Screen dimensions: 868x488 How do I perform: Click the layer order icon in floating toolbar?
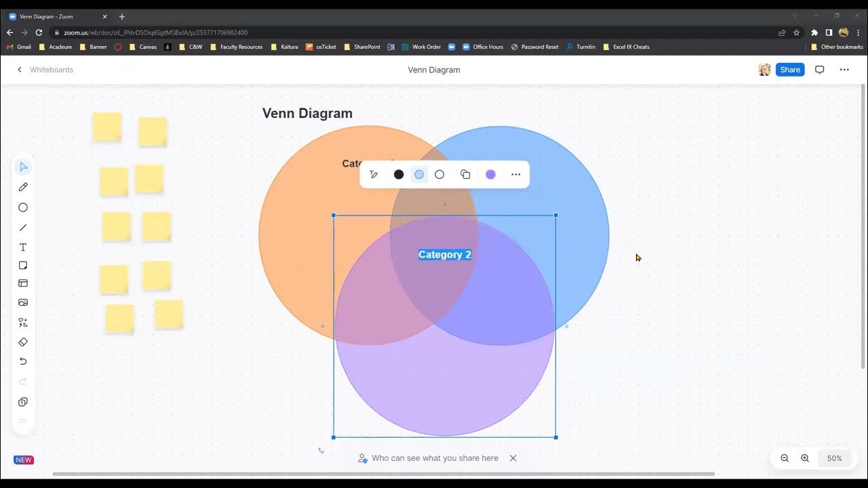(465, 174)
